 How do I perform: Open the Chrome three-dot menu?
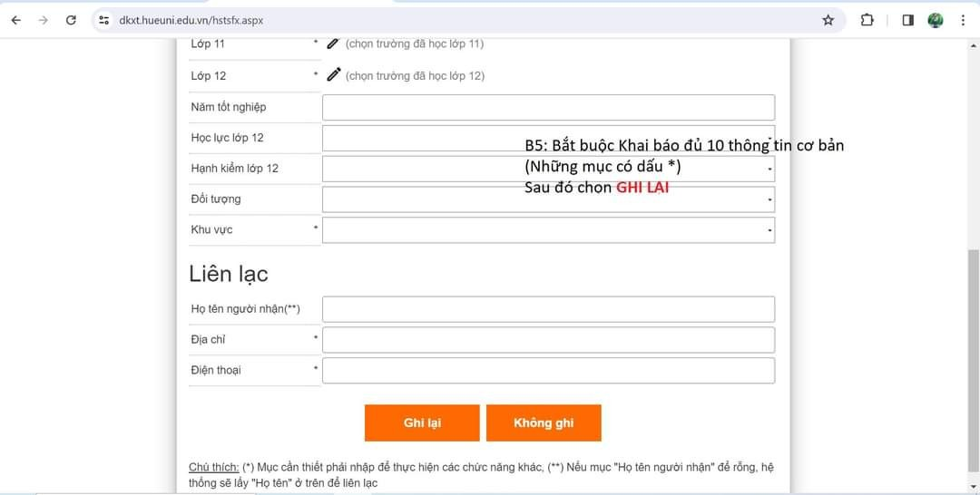[x=963, y=20]
